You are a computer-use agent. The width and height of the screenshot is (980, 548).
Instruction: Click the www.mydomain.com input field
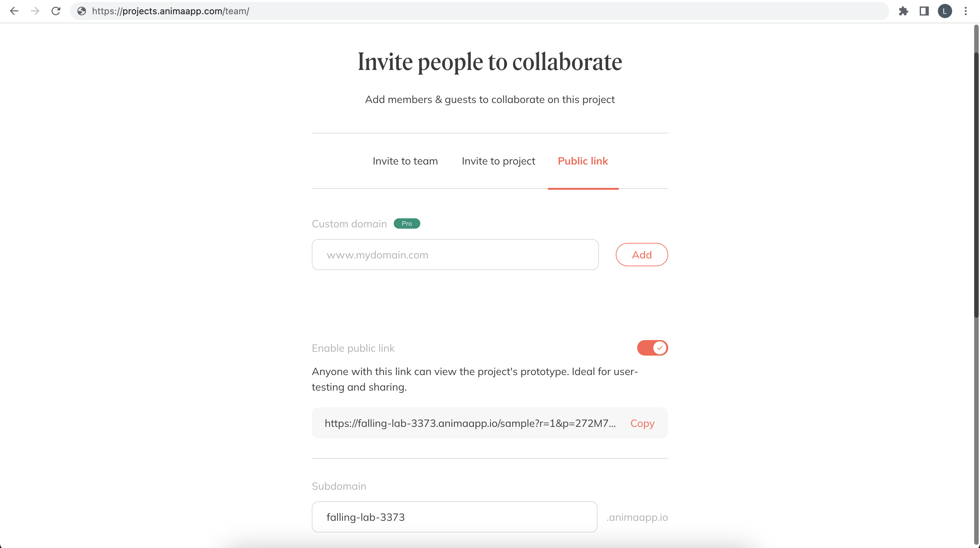(x=455, y=254)
